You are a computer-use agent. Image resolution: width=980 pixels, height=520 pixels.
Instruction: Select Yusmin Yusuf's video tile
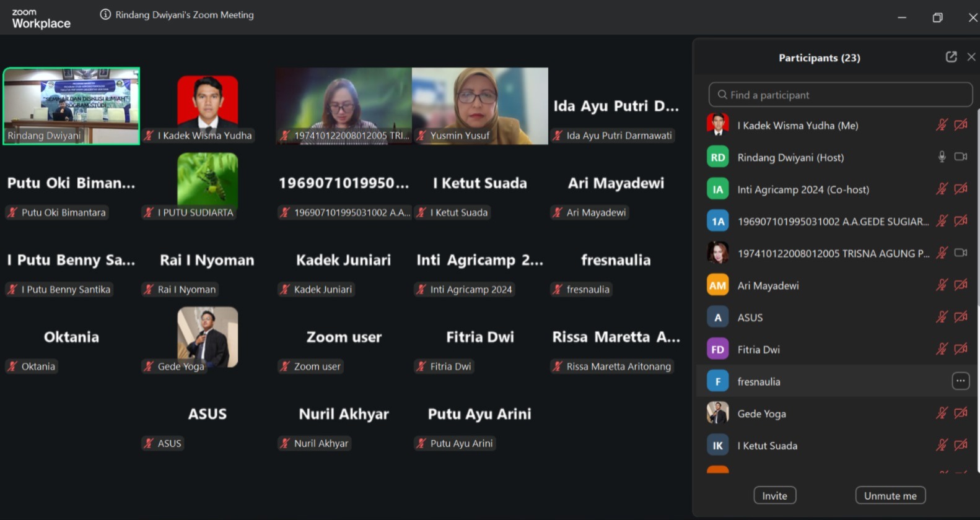click(x=479, y=106)
